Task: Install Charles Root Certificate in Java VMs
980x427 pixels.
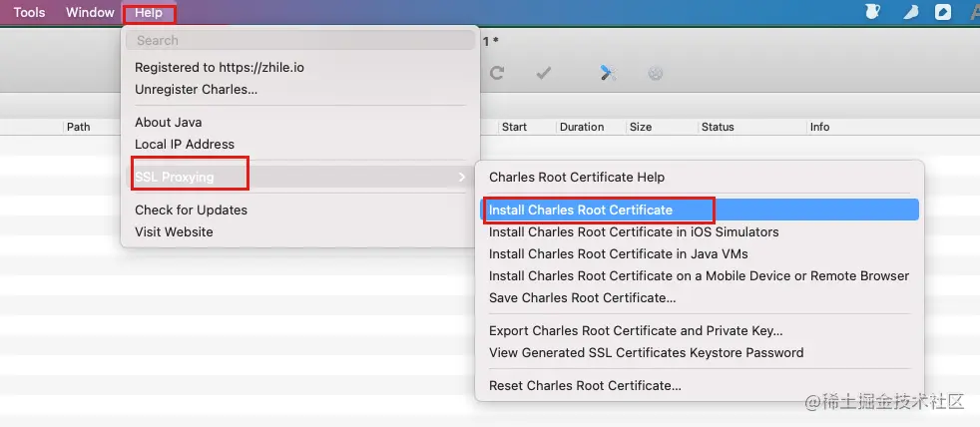Action: pos(700,253)
